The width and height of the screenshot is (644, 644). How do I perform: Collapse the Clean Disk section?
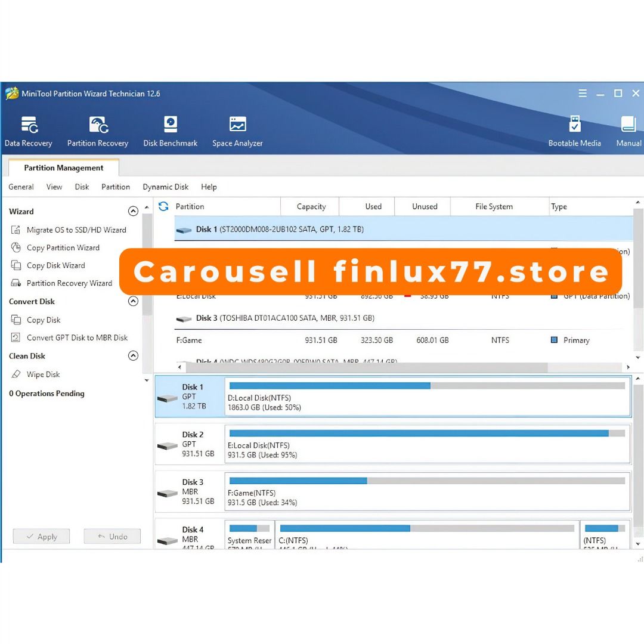pyautogui.click(x=134, y=355)
